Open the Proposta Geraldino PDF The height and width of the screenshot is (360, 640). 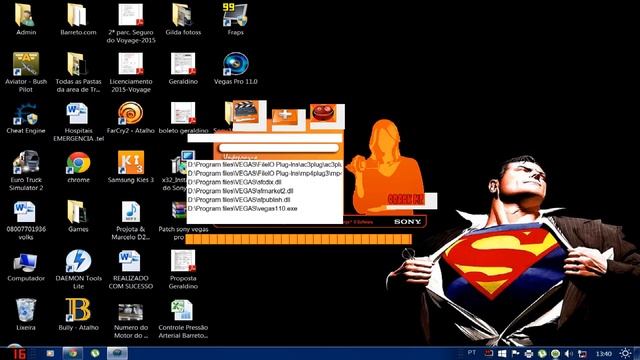coord(183,269)
